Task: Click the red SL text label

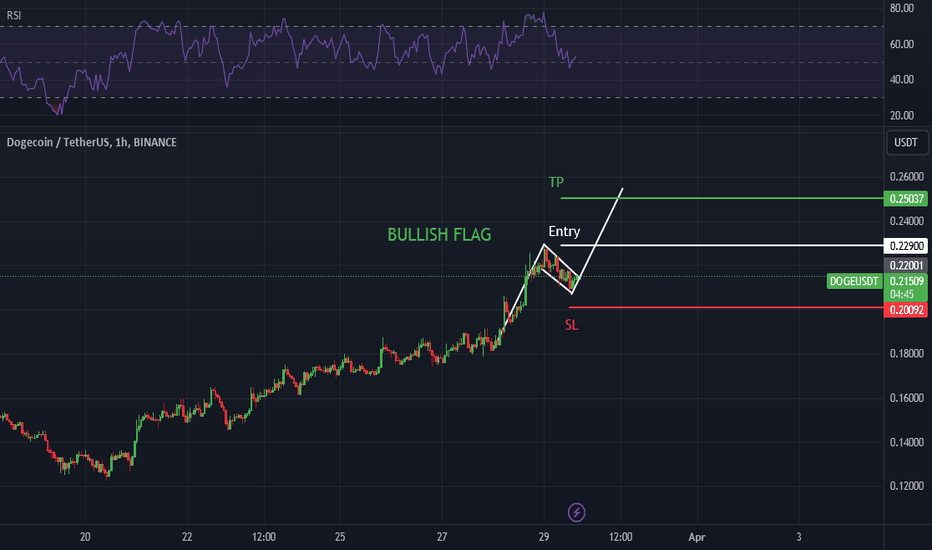Action: [x=571, y=325]
